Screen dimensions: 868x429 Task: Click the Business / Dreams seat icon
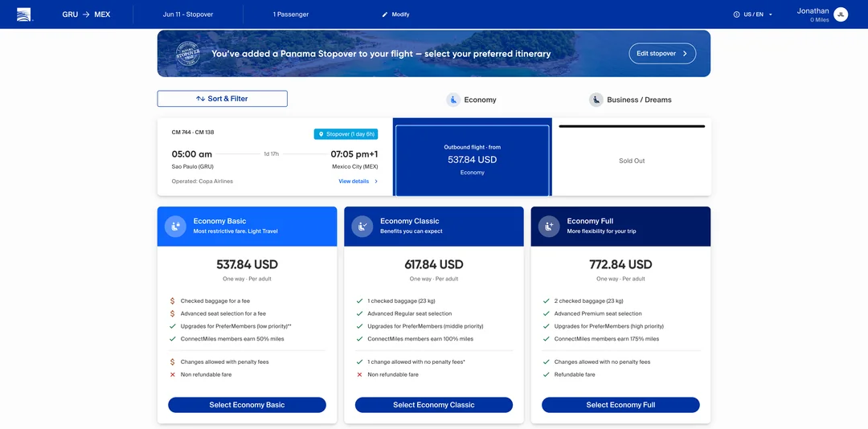[x=596, y=100]
